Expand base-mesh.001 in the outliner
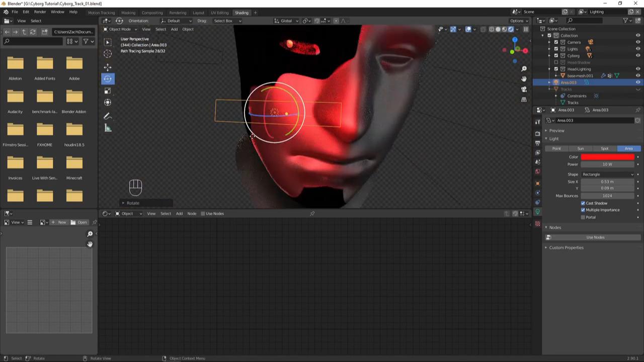Screen dimensions: 644x362 (556, 76)
